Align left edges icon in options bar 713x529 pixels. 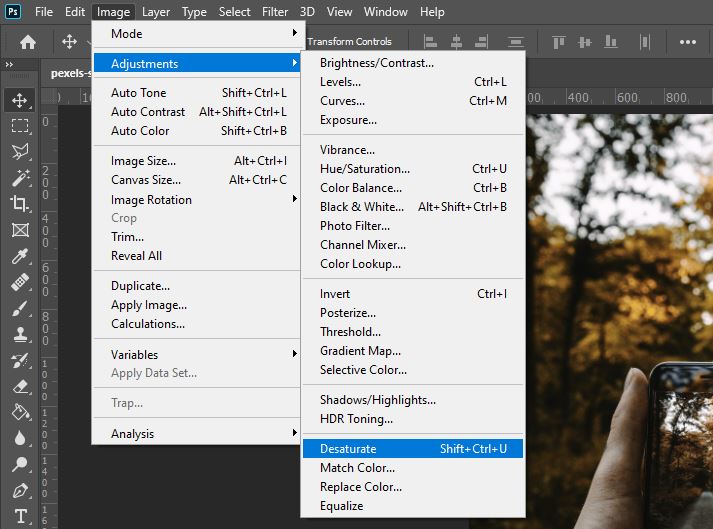430,42
